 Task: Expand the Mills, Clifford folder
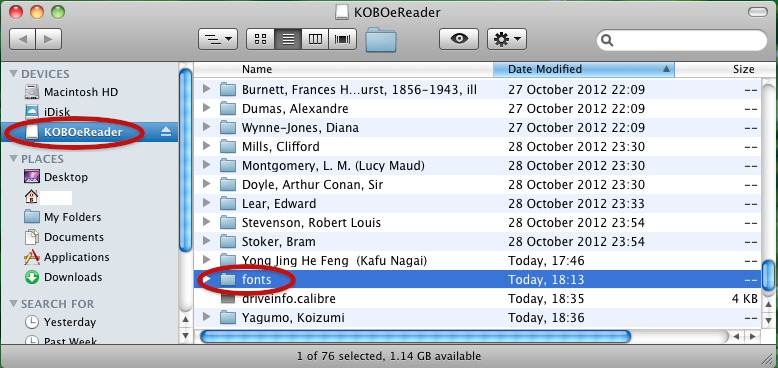coord(207,147)
